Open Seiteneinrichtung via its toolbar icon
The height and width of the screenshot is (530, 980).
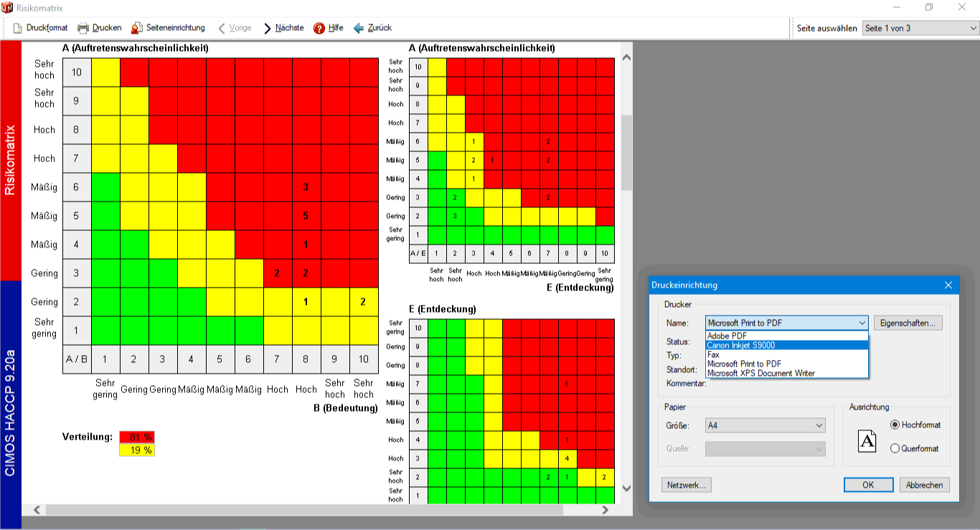point(137,28)
